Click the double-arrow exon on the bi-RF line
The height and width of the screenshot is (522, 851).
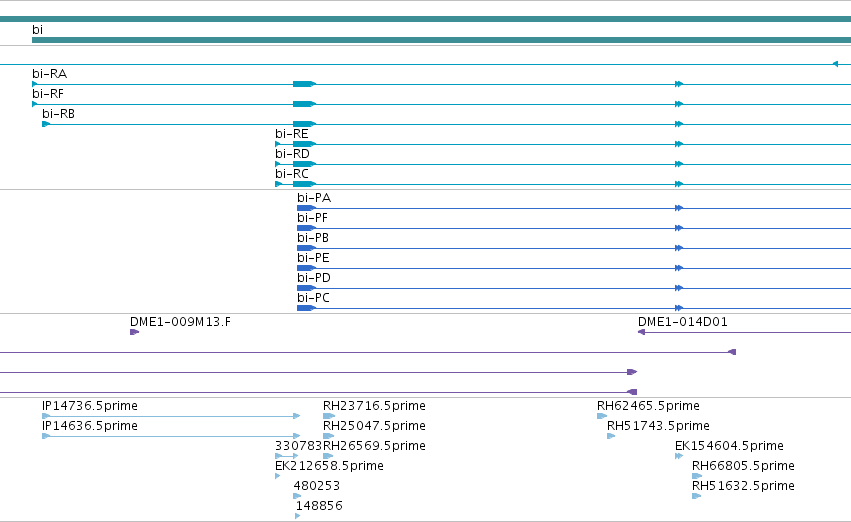point(678,104)
